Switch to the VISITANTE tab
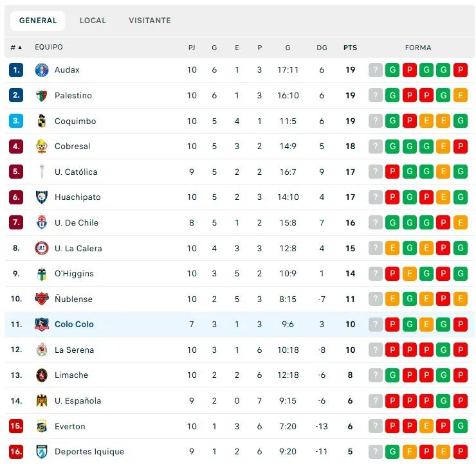 [150, 21]
